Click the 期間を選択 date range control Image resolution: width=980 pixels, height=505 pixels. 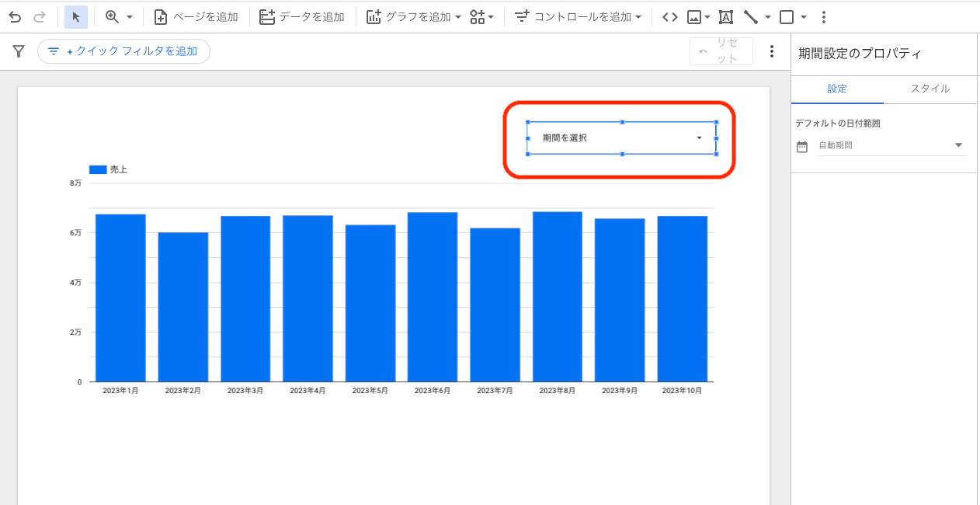(621, 138)
